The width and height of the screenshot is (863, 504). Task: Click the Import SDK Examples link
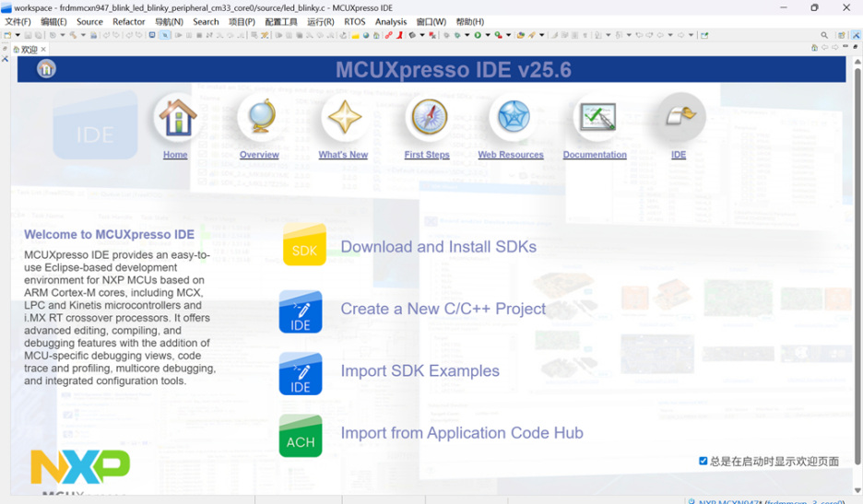(420, 370)
